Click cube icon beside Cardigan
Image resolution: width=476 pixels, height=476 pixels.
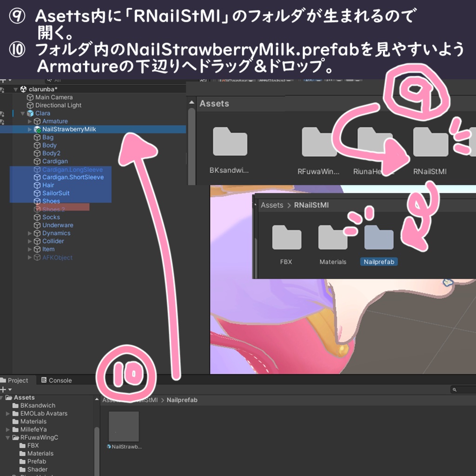tap(37, 161)
